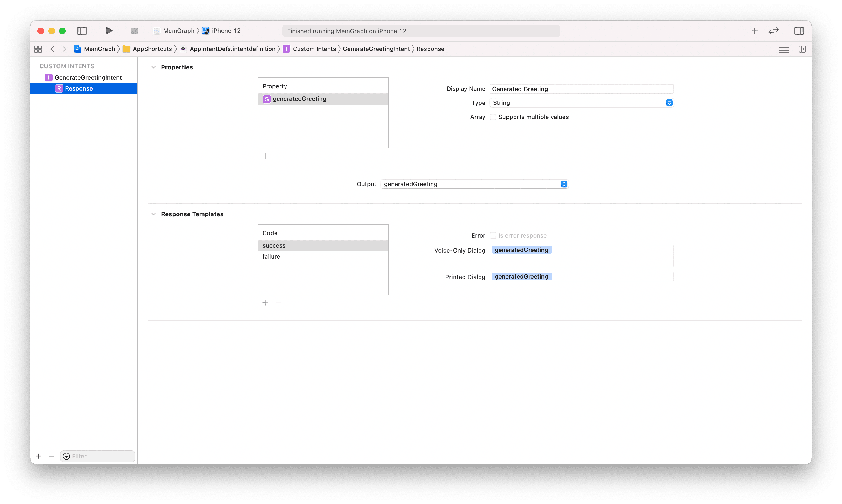Toggle the Is error response checkbox
842x504 pixels.
[493, 236]
